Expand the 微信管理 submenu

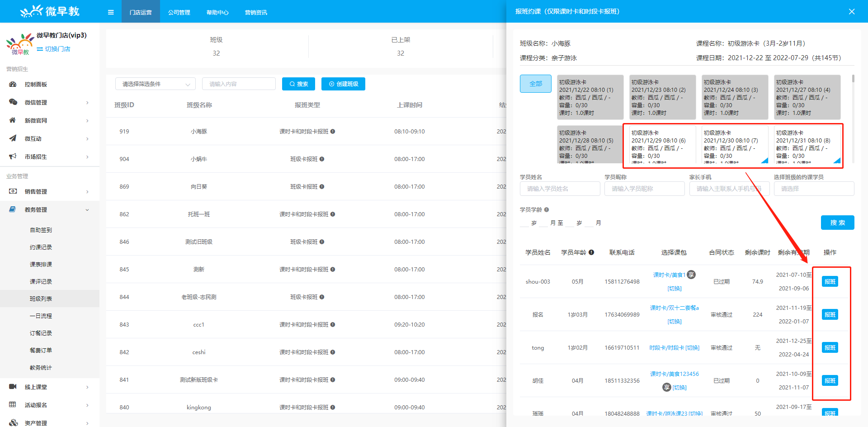click(x=87, y=103)
